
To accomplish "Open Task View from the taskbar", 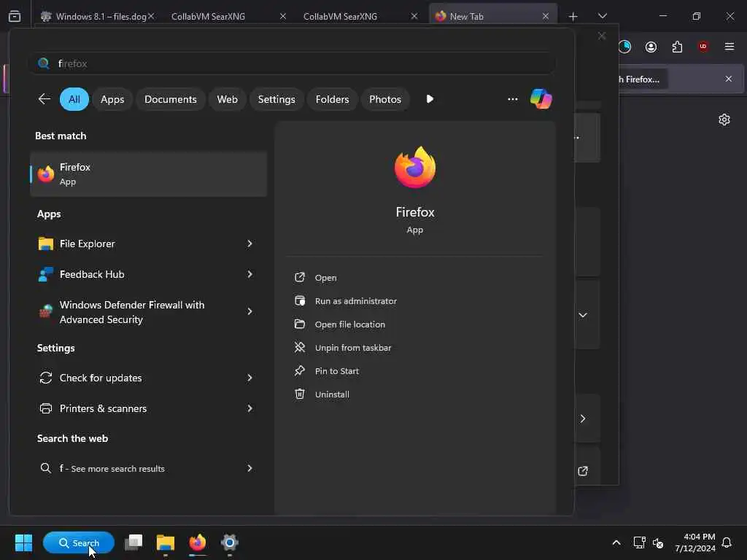I will 133,542.
